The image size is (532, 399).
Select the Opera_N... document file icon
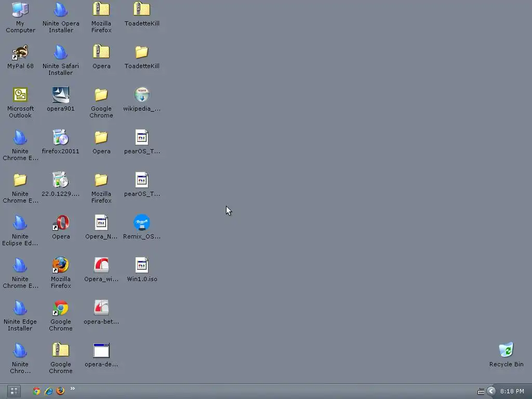101,223
